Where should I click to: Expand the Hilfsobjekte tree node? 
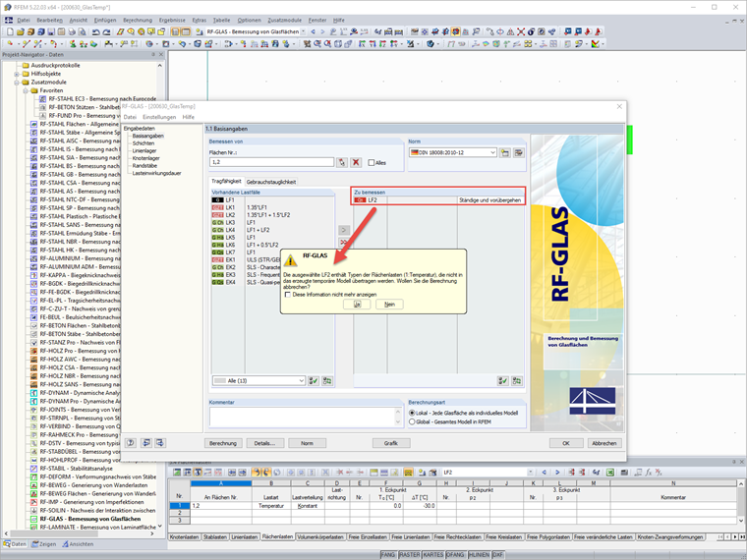(x=17, y=74)
